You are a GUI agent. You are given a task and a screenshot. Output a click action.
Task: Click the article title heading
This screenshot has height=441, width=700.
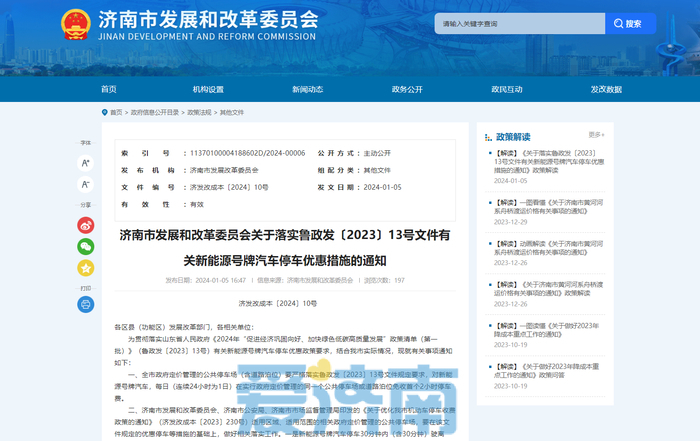tap(285, 248)
